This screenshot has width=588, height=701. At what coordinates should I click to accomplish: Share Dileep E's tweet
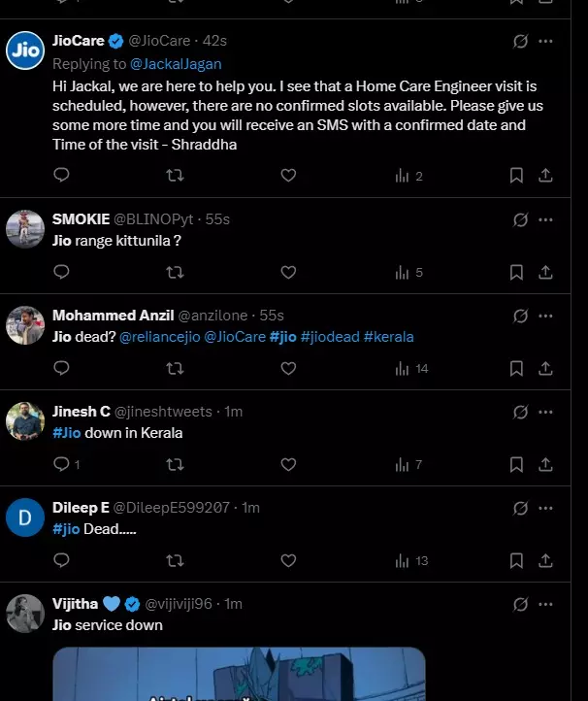click(545, 560)
